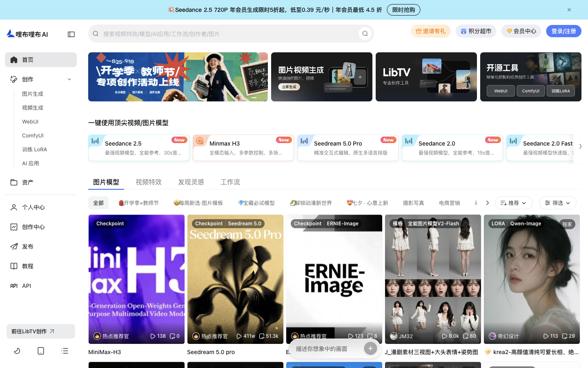Image resolution: width=588 pixels, height=368 pixels.
Task: Click the 前往LibTV创作 link button
Action: pyautogui.click(x=41, y=331)
